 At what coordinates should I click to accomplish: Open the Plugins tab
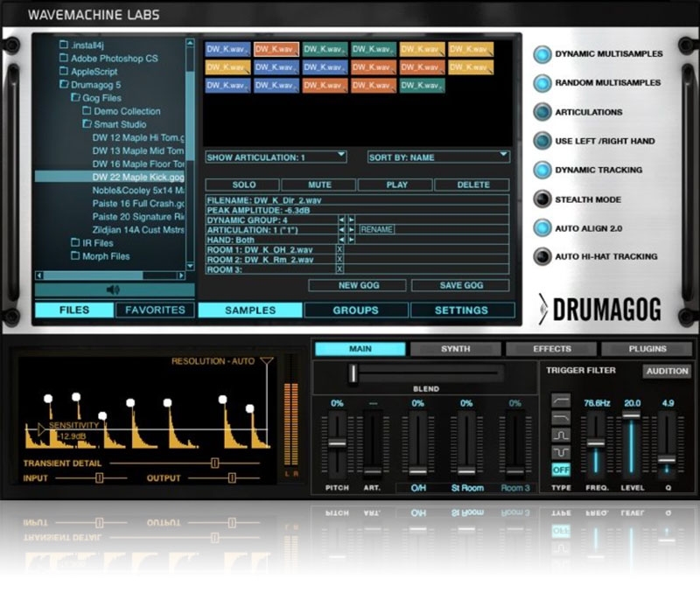[647, 349]
